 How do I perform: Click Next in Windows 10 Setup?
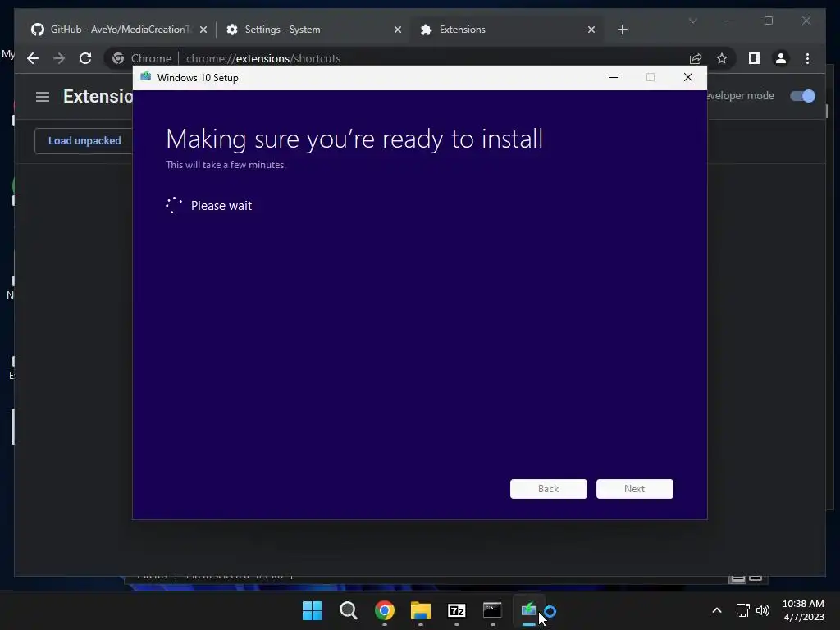pyautogui.click(x=634, y=489)
